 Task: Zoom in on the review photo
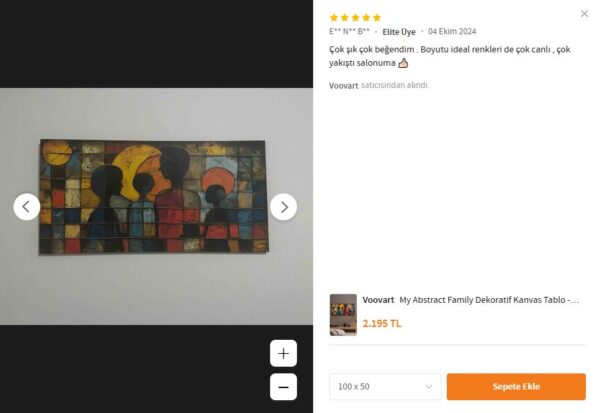284,354
